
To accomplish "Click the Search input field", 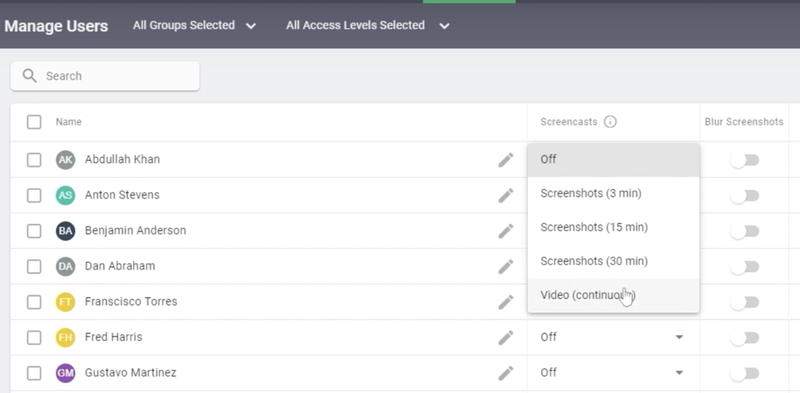I will tap(105, 76).
